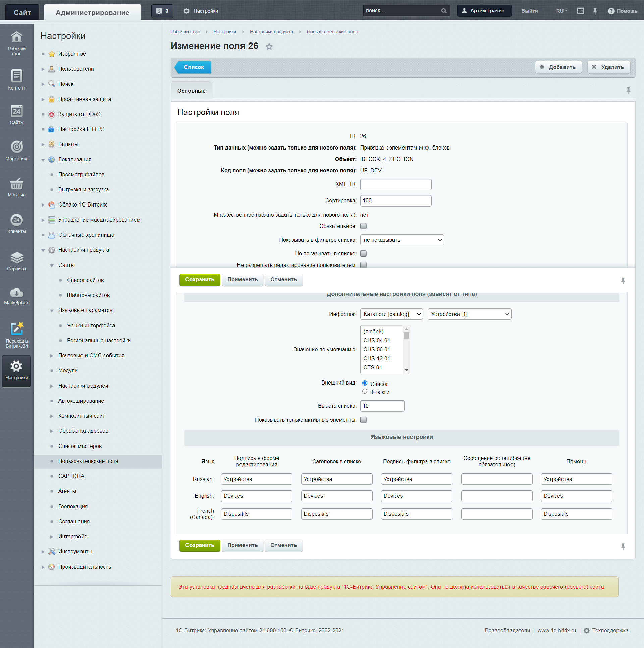Open Языки интерфейса in settings tree

(x=91, y=326)
